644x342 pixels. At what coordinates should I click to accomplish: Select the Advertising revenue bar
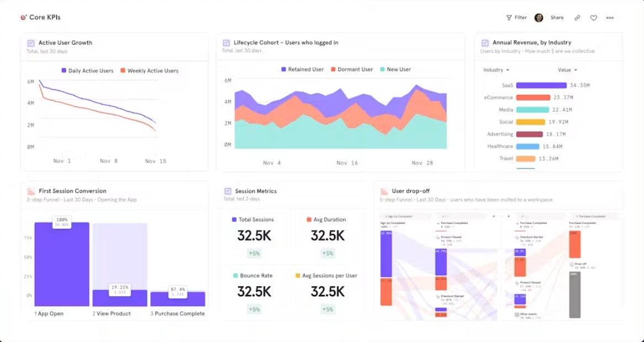coord(529,135)
